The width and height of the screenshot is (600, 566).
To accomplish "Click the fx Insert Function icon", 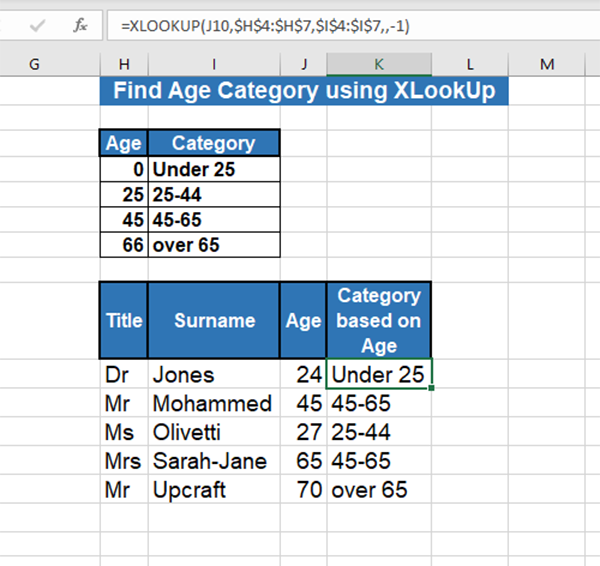I will click(81, 25).
